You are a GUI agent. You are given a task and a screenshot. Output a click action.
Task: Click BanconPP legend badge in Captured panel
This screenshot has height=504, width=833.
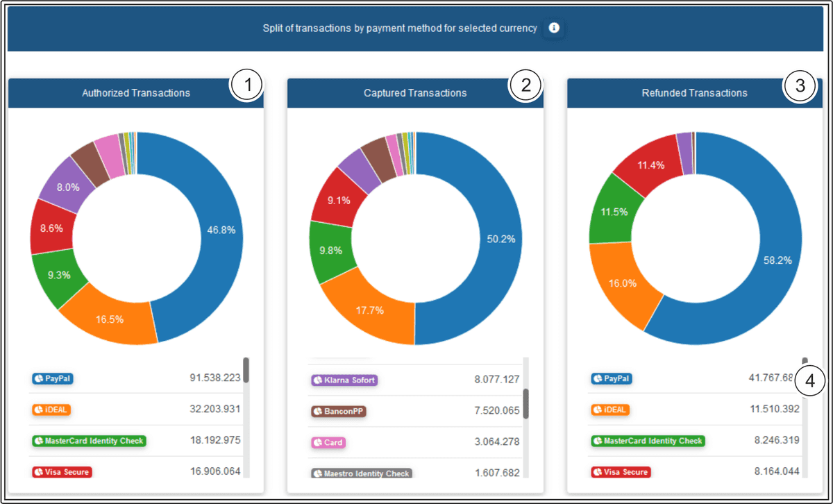pyautogui.click(x=338, y=412)
